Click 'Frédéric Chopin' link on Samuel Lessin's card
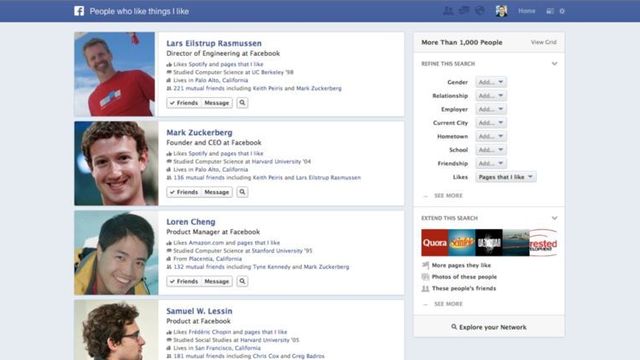The image size is (640, 360). pos(210,332)
